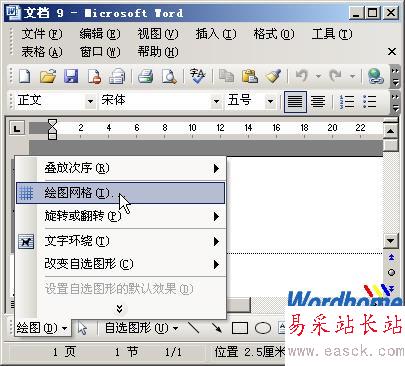
Task: Open the 格式(O) menu
Action: [274, 34]
